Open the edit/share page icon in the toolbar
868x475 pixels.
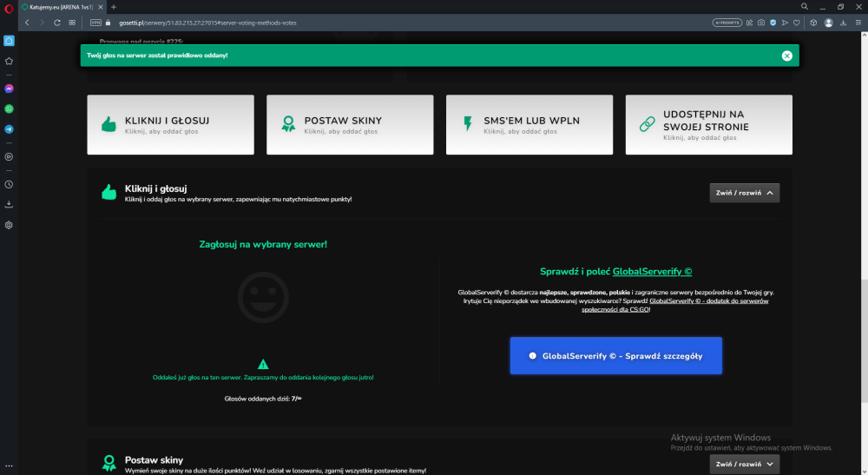click(750, 23)
